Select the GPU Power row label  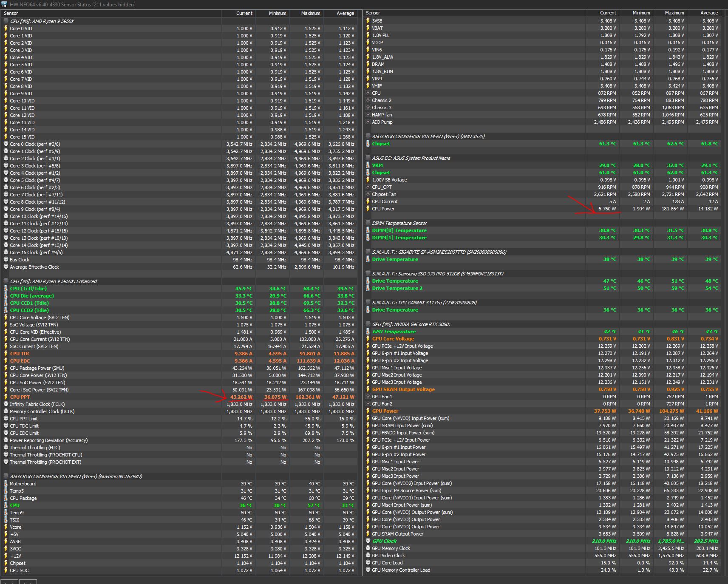pyautogui.click(x=385, y=411)
